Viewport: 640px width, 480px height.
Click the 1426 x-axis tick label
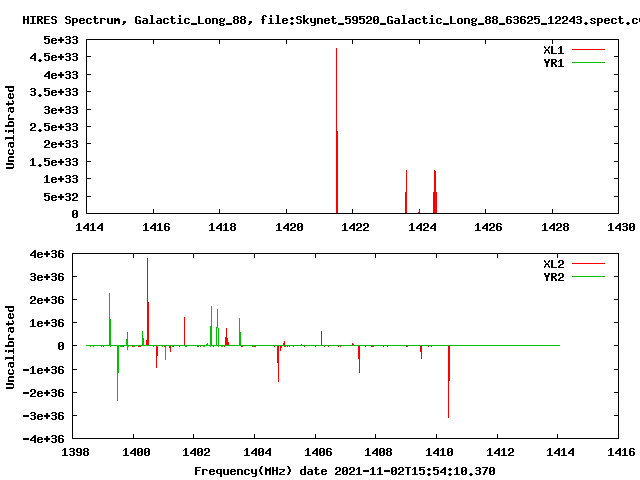click(488, 227)
